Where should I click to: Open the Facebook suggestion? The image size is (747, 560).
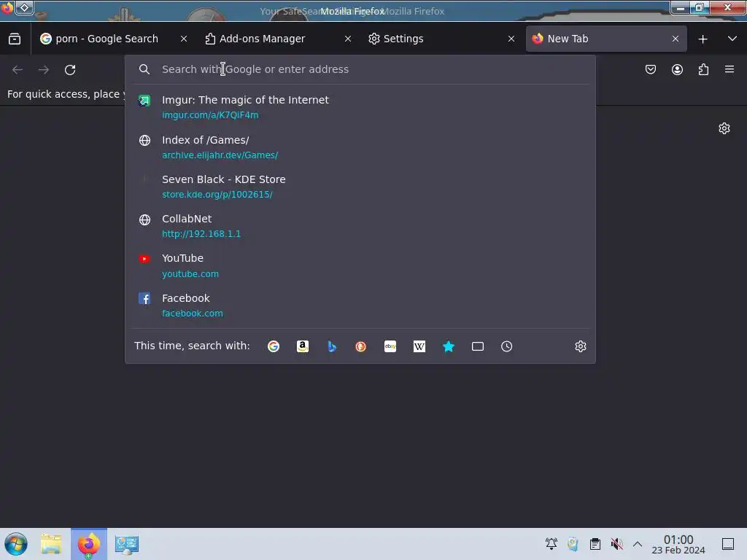click(x=360, y=306)
